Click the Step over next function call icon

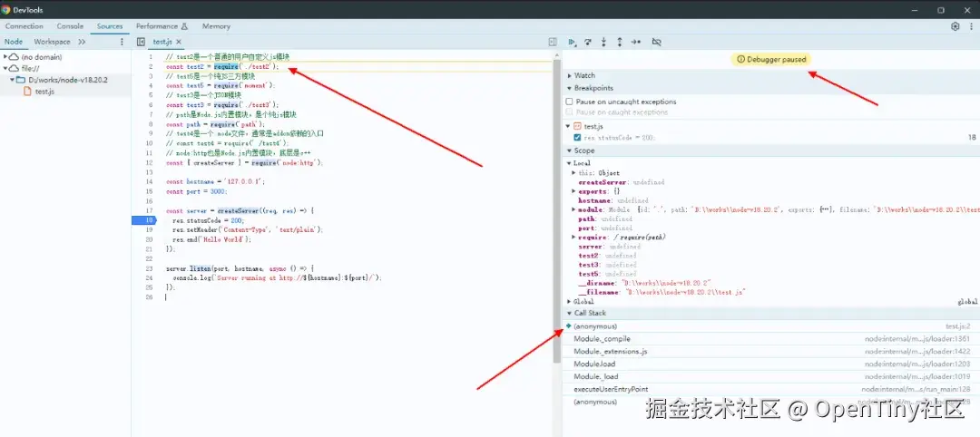[x=587, y=42]
